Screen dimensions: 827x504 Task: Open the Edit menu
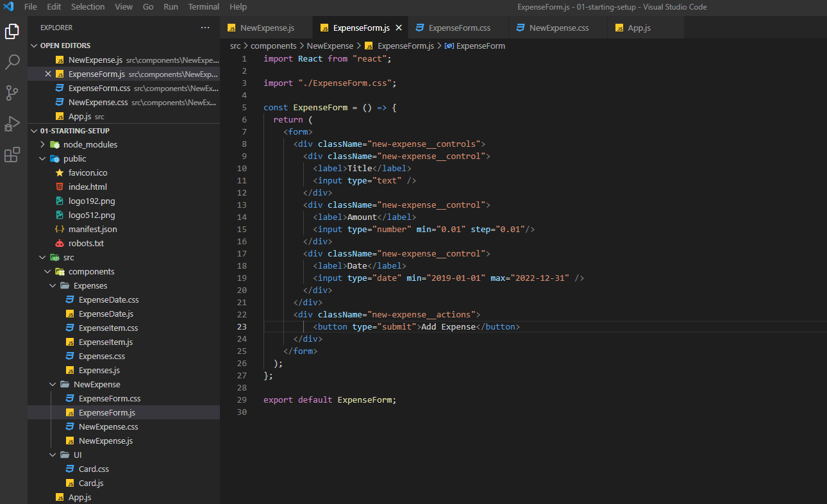coord(54,7)
